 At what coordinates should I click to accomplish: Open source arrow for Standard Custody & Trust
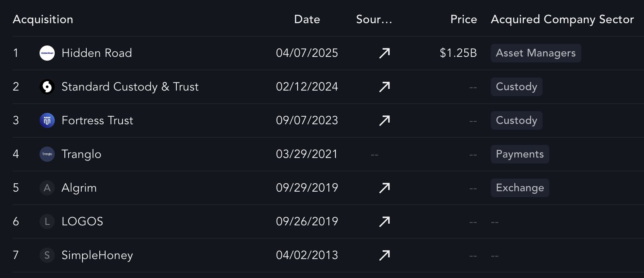click(x=384, y=87)
